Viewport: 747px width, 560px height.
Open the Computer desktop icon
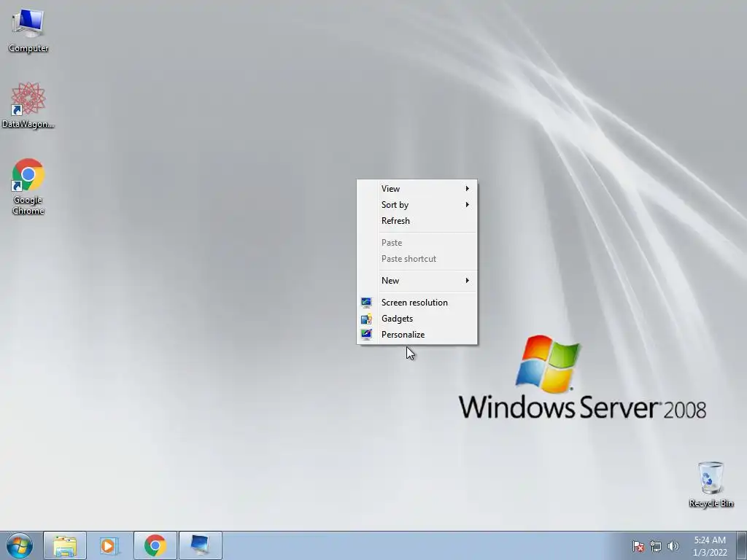(x=28, y=30)
